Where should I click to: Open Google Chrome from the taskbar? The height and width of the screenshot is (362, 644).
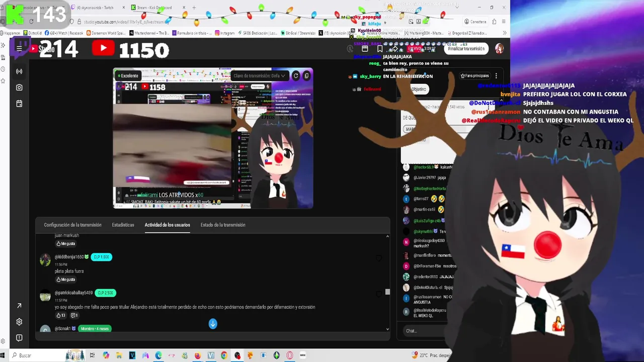coord(224,355)
